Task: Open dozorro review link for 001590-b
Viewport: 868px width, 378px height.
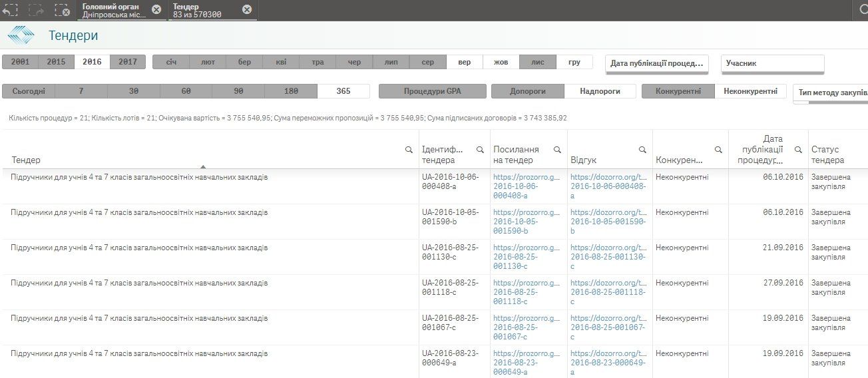Action: tap(608, 222)
